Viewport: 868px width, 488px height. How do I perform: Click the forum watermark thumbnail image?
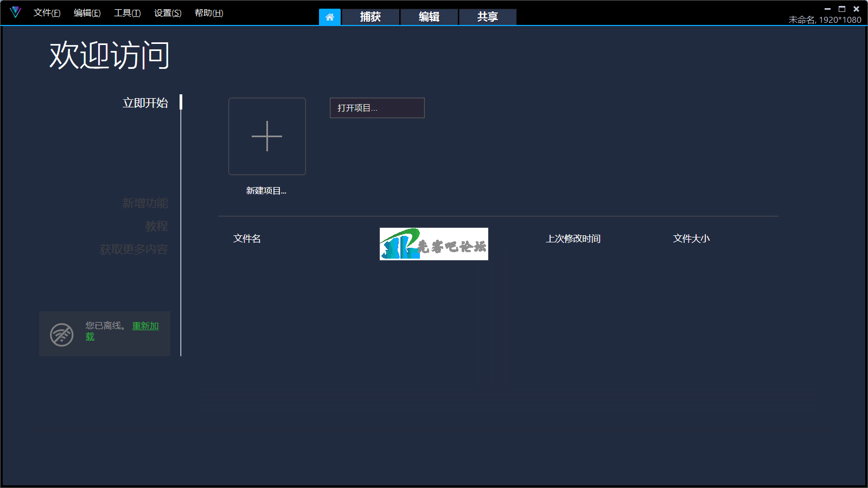(x=433, y=244)
